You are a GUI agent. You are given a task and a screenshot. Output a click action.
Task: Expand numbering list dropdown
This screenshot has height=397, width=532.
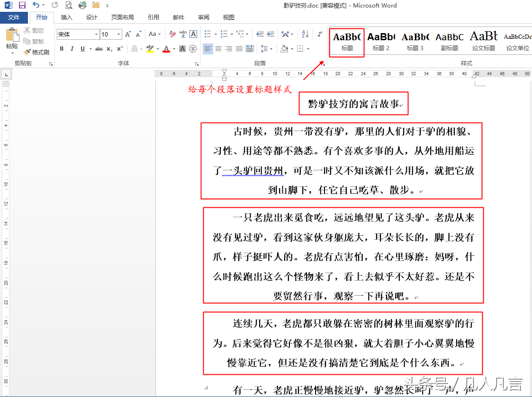click(x=232, y=34)
